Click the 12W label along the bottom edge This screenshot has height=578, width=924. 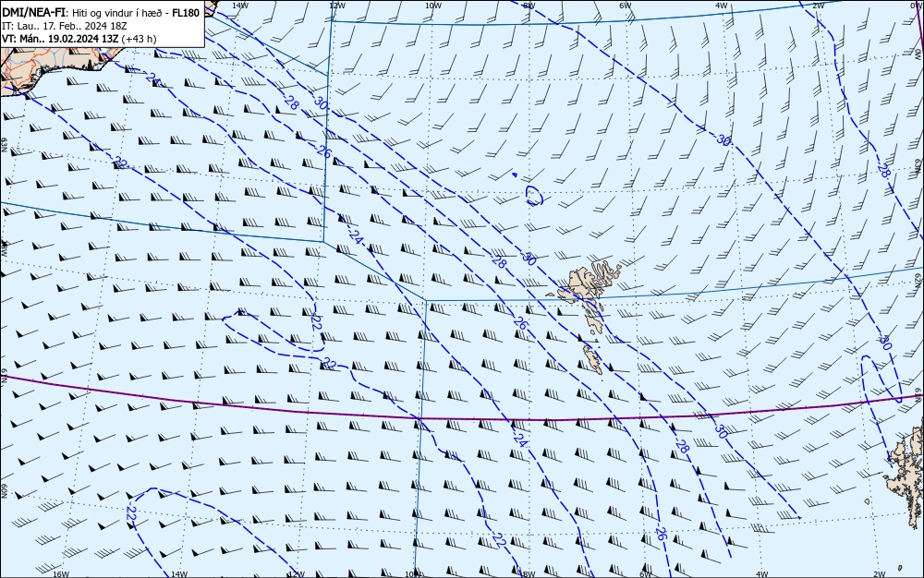click(x=297, y=574)
